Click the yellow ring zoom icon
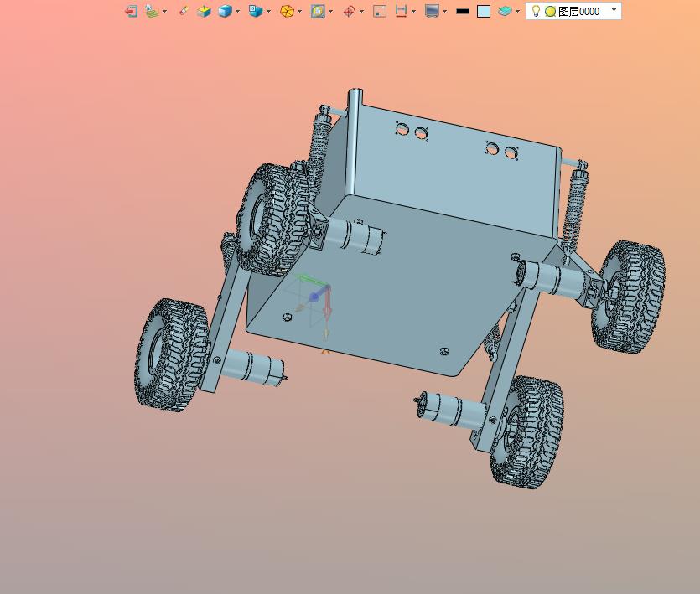The height and width of the screenshot is (594, 700). (318, 11)
